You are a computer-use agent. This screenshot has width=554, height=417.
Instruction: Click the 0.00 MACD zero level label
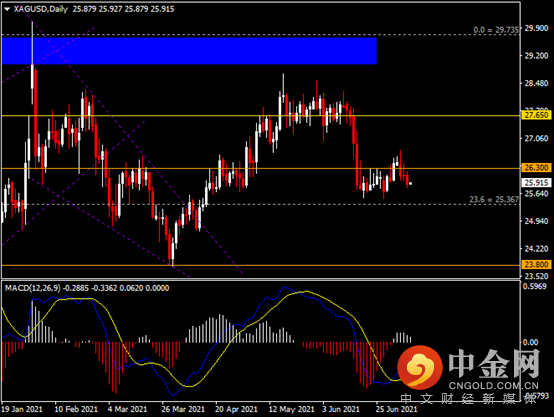(x=530, y=342)
